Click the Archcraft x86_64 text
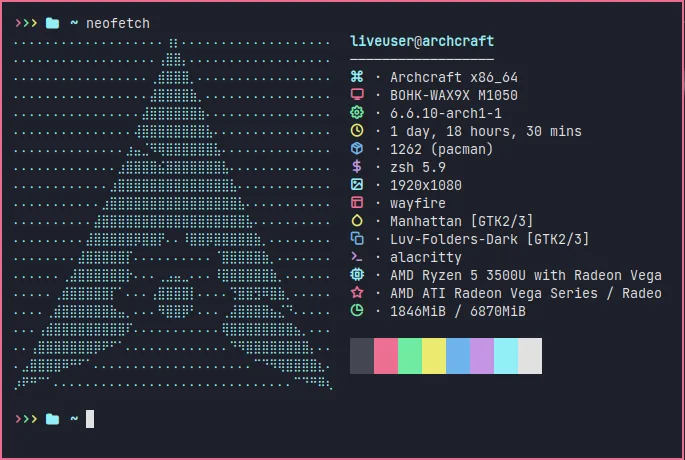The image size is (685, 460). 454,77
